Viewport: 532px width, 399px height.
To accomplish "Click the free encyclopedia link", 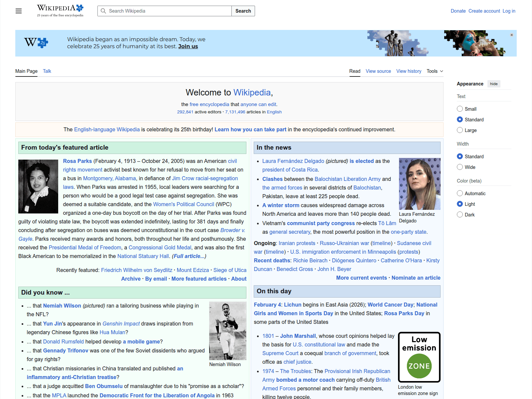I will (209, 104).
